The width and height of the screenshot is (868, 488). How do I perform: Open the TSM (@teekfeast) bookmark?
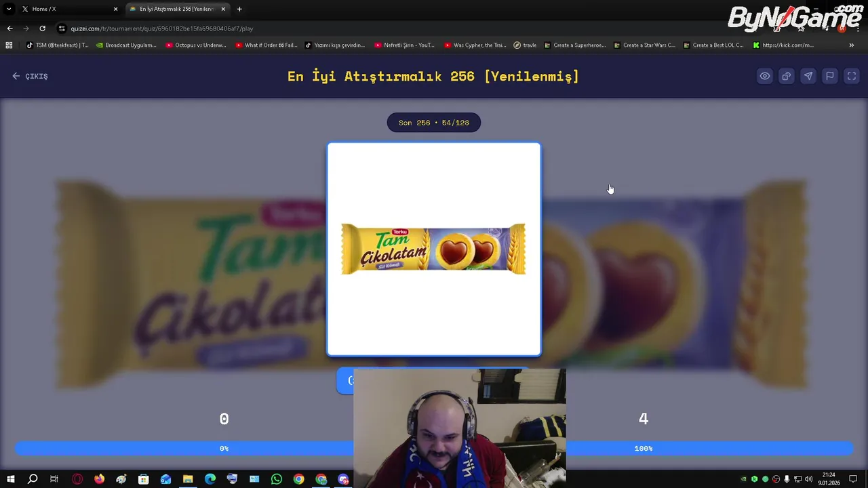[x=58, y=45]
